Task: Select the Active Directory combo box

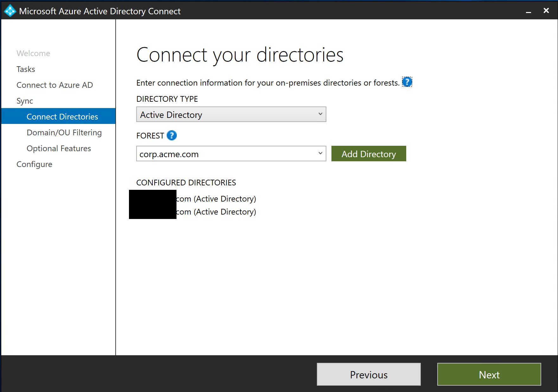Action: coord(227,114)
